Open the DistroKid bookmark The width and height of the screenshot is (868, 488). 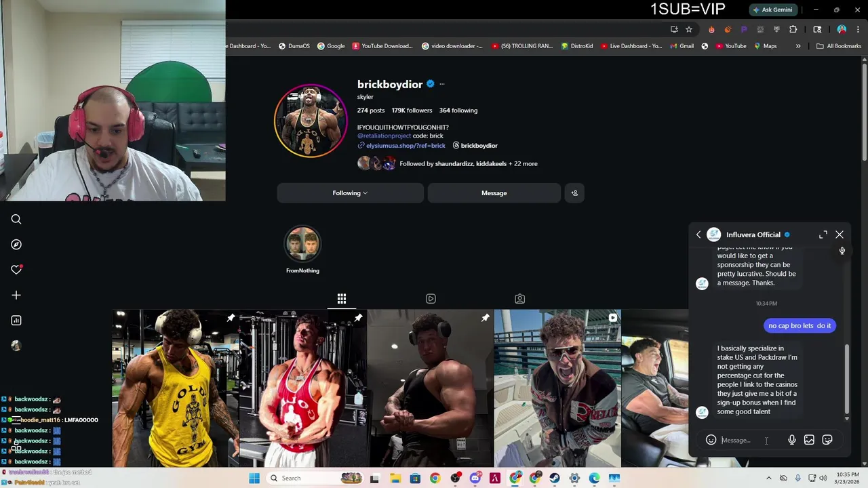click(x=576, y=46)
